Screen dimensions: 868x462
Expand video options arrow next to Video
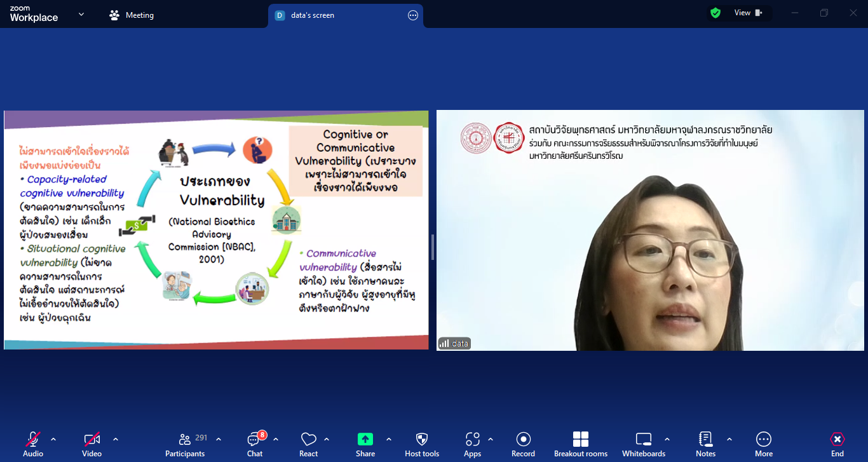pyautogui.click(x=116, y=439)
